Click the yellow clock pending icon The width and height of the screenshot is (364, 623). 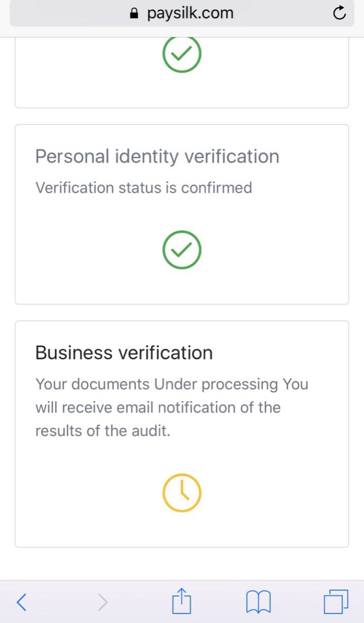point(182,493)
